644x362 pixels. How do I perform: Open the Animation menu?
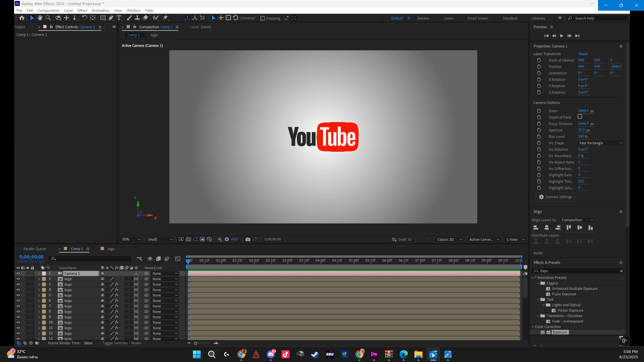pos(100,10)
